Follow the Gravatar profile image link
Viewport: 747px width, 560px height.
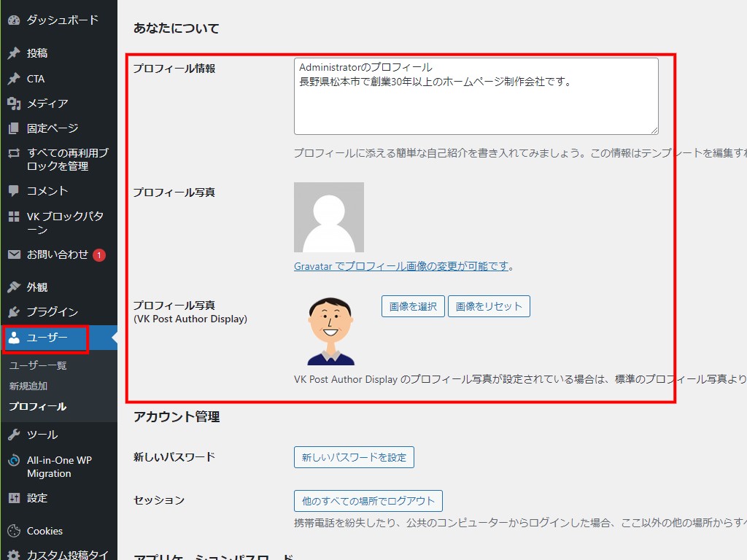[x=401, y=267]
